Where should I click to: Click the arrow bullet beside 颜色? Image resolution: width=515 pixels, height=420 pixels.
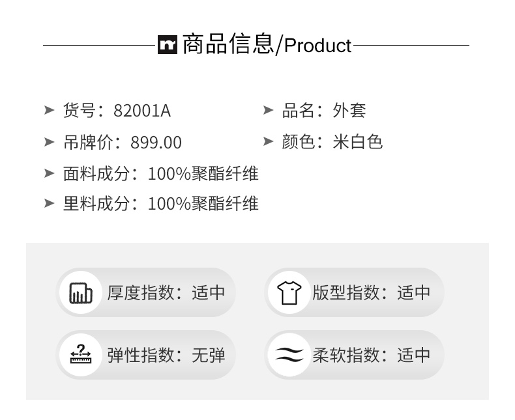pyautogui.click(x=268, y=141)
